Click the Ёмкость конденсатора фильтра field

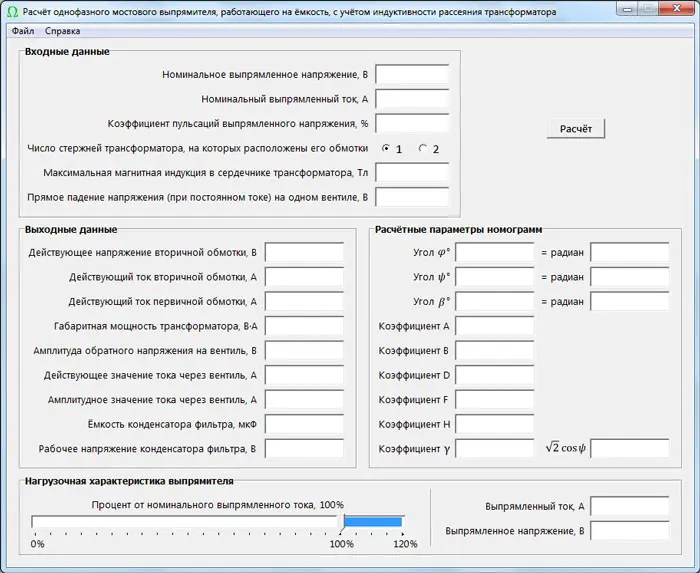click(304, 424)
